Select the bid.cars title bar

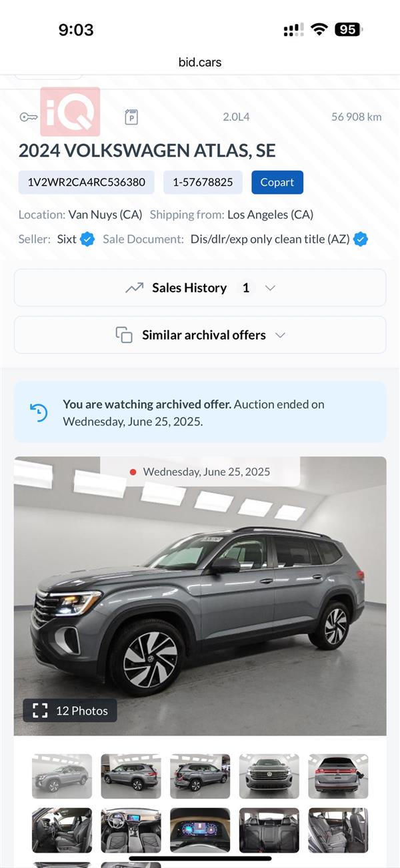point(199,62)
